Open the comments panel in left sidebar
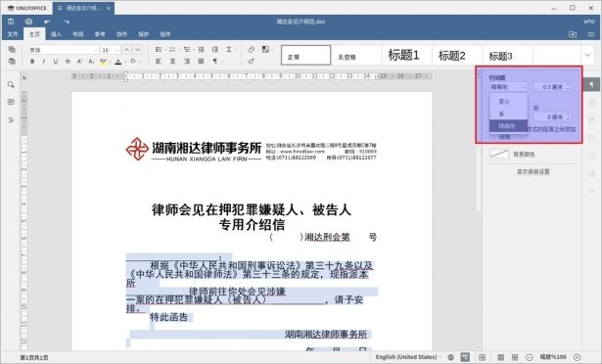Screen dimensions: 602x364 click(x=11, y=102)
